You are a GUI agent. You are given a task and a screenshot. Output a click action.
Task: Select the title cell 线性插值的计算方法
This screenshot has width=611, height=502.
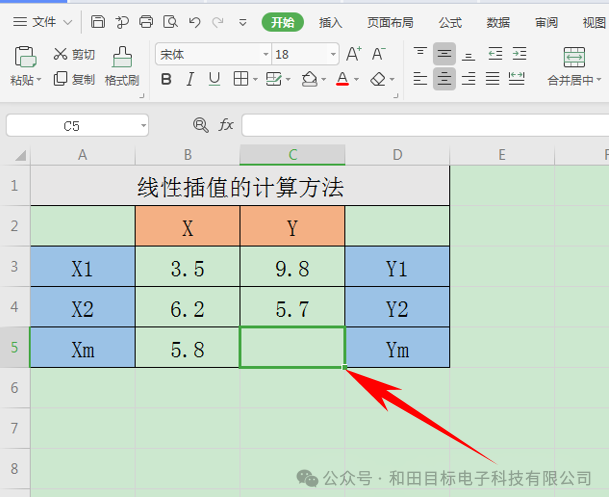[x=240, y=186]
